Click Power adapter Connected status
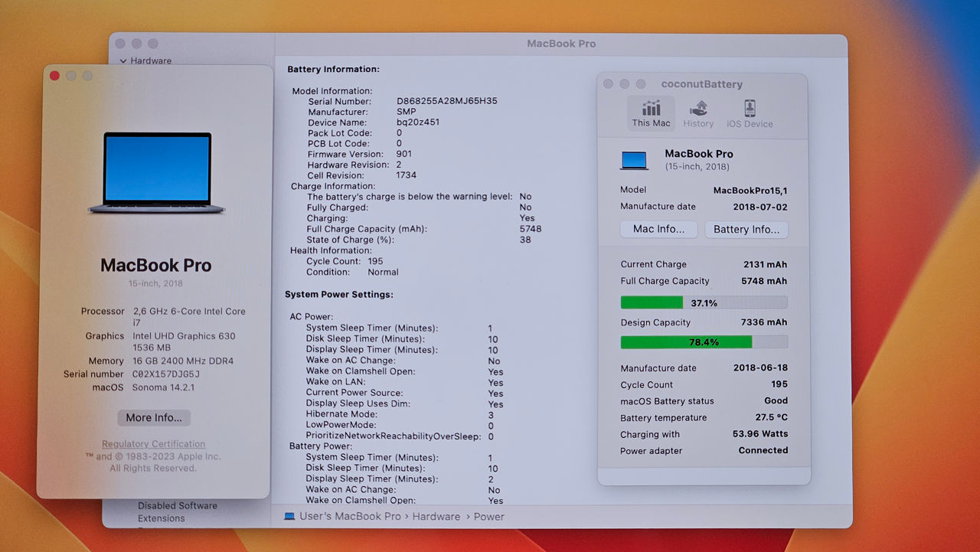980x552 pixels. tap(763, 450)
